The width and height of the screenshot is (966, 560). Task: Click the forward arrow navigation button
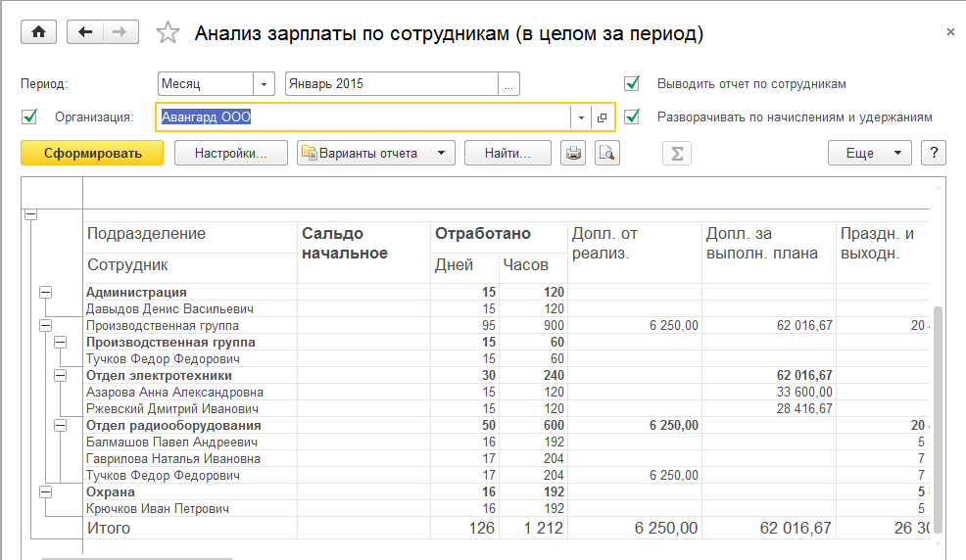pyautogui.click(x=119, y=32)
